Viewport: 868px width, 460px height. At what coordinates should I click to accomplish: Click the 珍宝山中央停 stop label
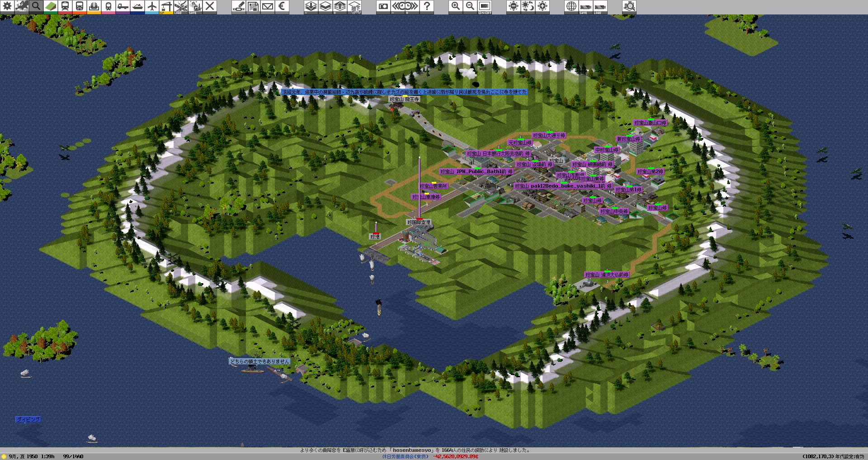point(614,211)
